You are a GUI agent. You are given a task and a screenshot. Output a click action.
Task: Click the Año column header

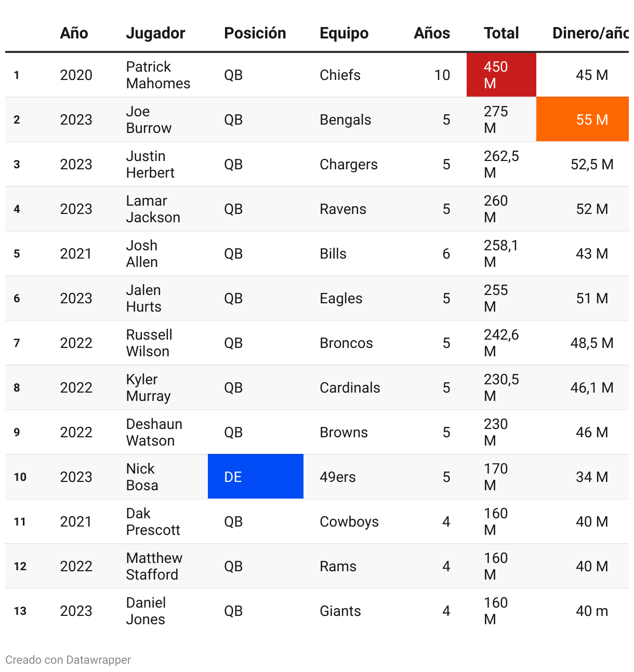click(74, 33)
